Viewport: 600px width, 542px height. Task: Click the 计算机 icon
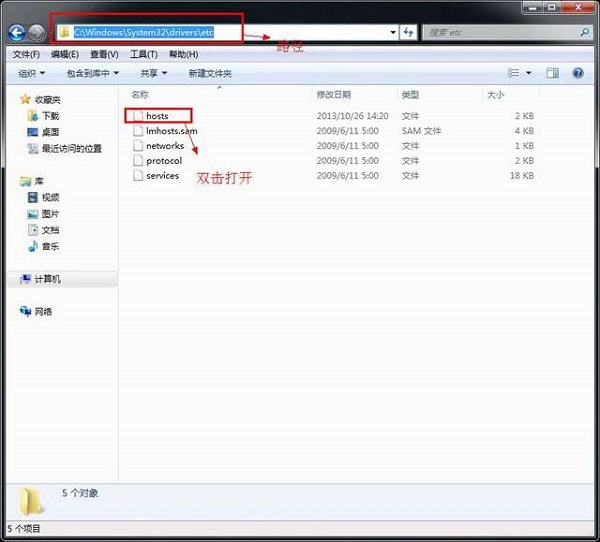(x=25, y=279)
